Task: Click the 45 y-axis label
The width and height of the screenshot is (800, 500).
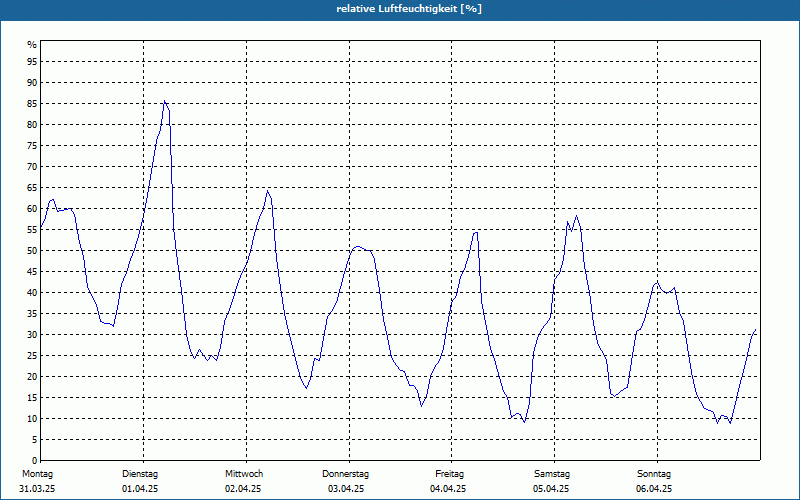Action: click(x=32, y=272)
